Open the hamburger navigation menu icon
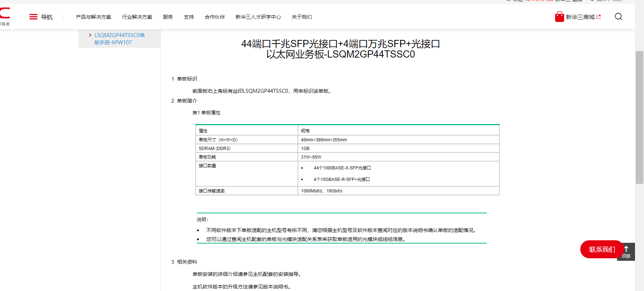Screen dimensions: 644x291 [33, 17]
